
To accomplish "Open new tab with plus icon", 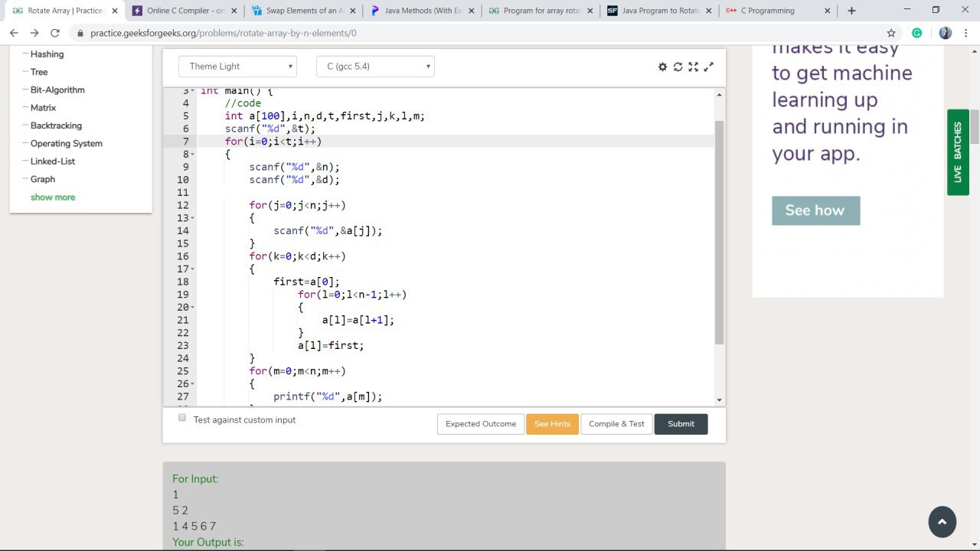I will pos(851,11).
